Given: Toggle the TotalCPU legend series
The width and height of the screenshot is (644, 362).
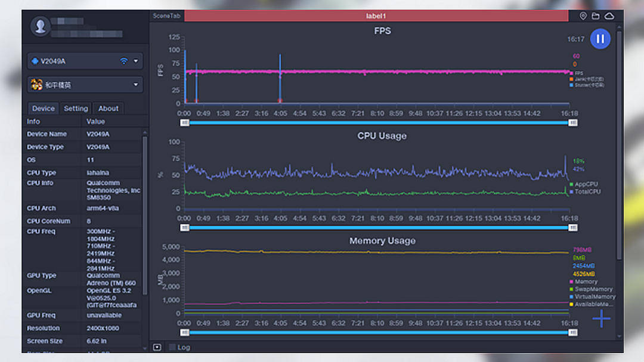Looking at the screenshot, I should click(x=585, y=191).
